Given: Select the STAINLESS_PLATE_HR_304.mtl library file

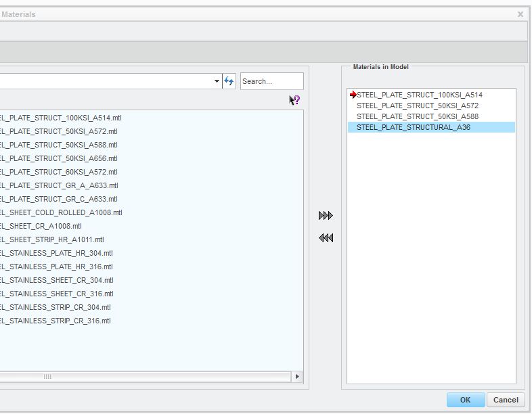Looking at the screenshot, I should [56, 253].
